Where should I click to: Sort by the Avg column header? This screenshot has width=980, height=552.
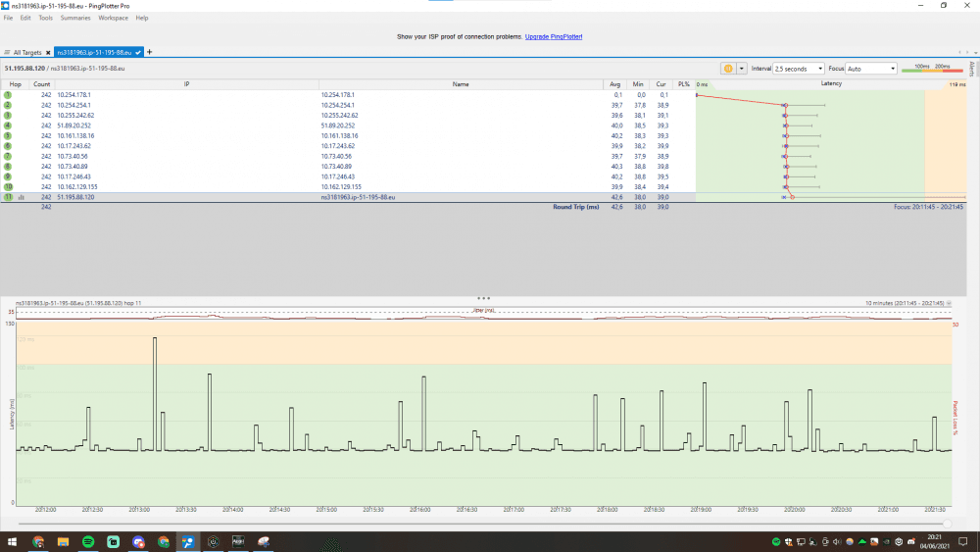tap(615, 84)
